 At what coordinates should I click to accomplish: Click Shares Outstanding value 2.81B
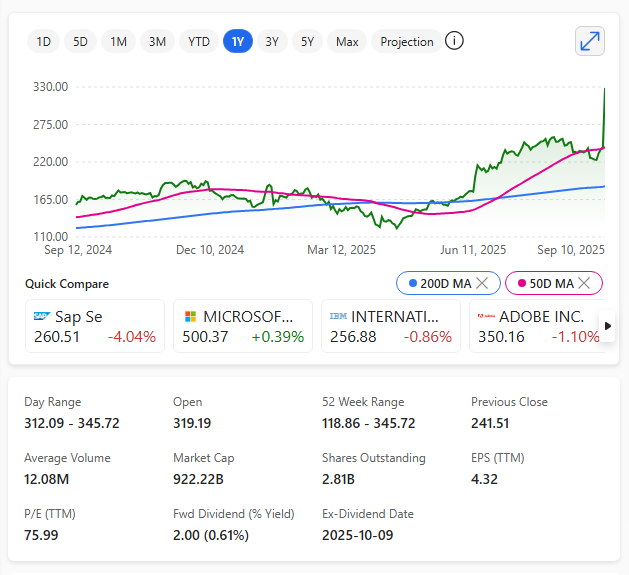(x=338, y=479)
